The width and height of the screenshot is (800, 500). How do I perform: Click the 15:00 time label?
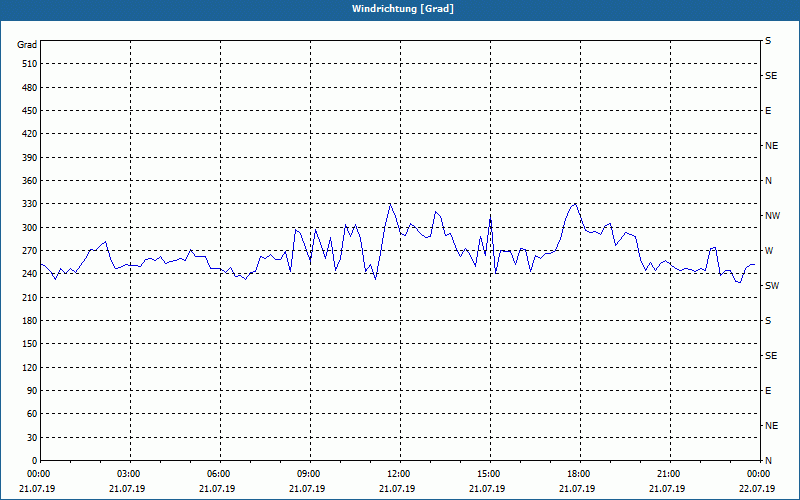click(489, 474)
